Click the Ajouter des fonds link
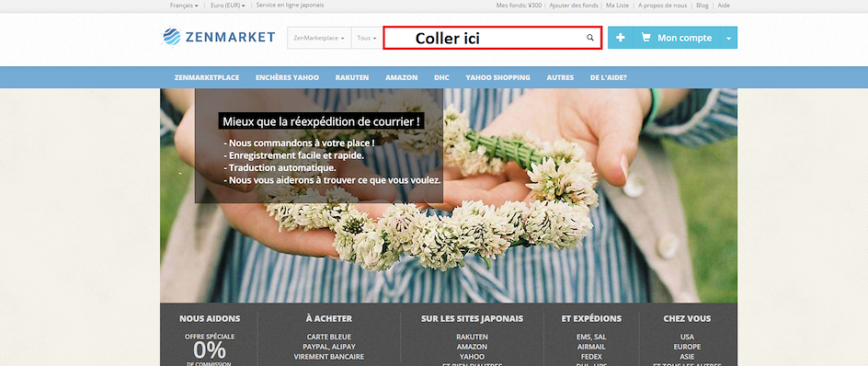Screen dimensions: 868x366 (573, 6)
